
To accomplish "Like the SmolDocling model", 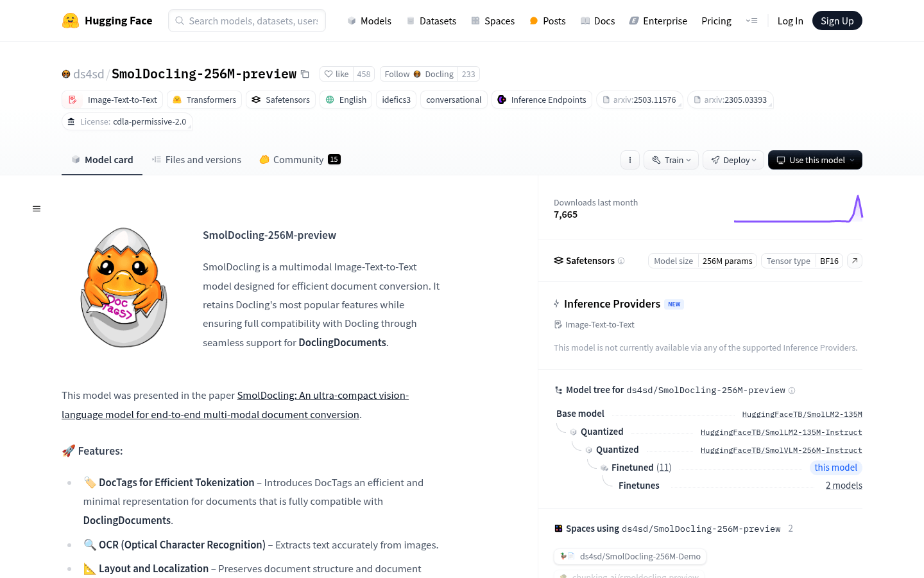I will (336, 74).
